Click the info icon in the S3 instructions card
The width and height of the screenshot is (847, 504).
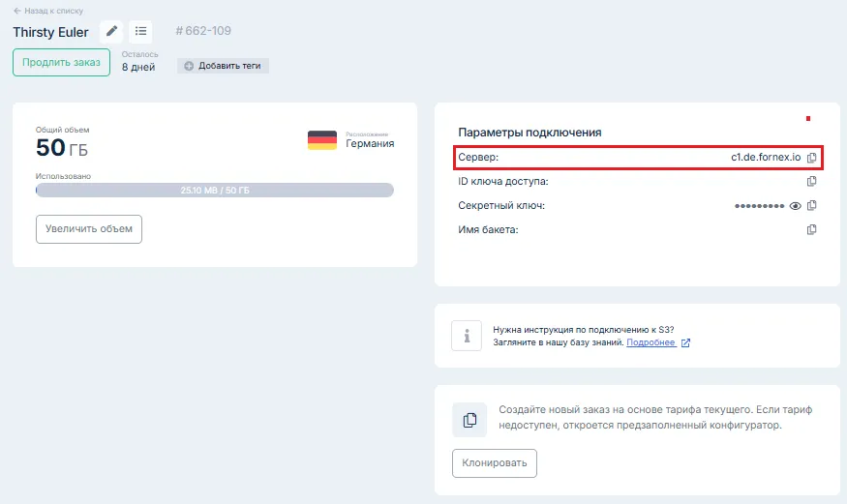coord(467,336)
